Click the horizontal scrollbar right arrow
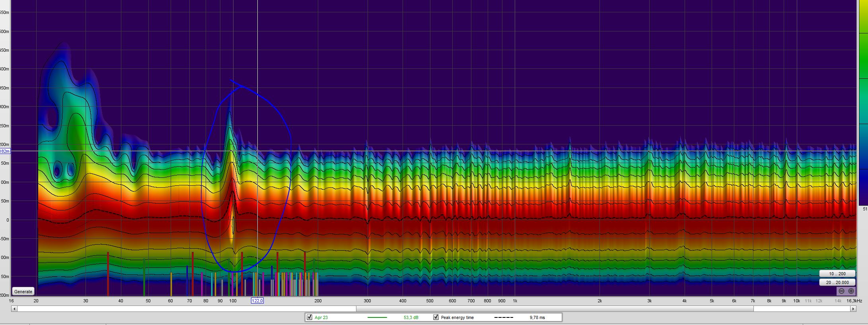The width and height of the screenshot is (868, 325). (853, 309)
